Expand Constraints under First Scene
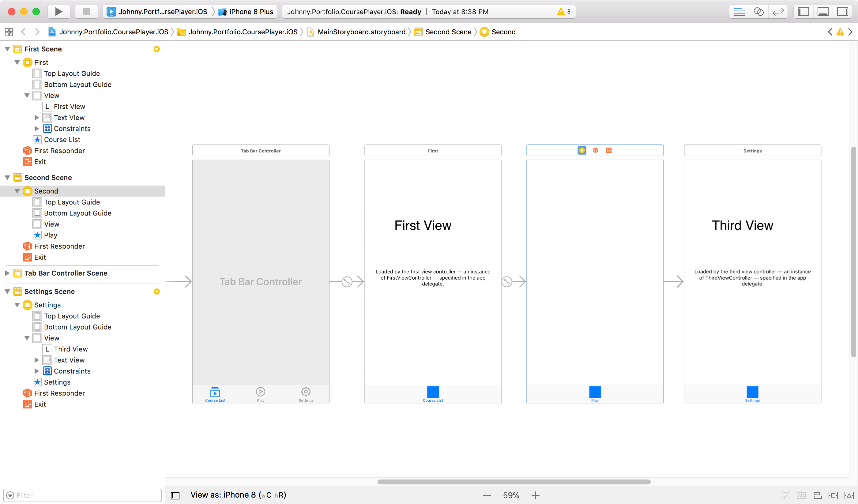 tap(37, 129)
